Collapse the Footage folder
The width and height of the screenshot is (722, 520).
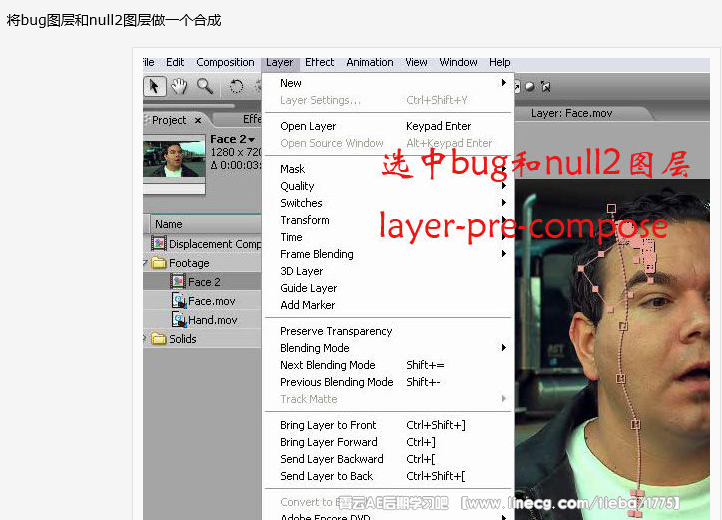[147, 263]
